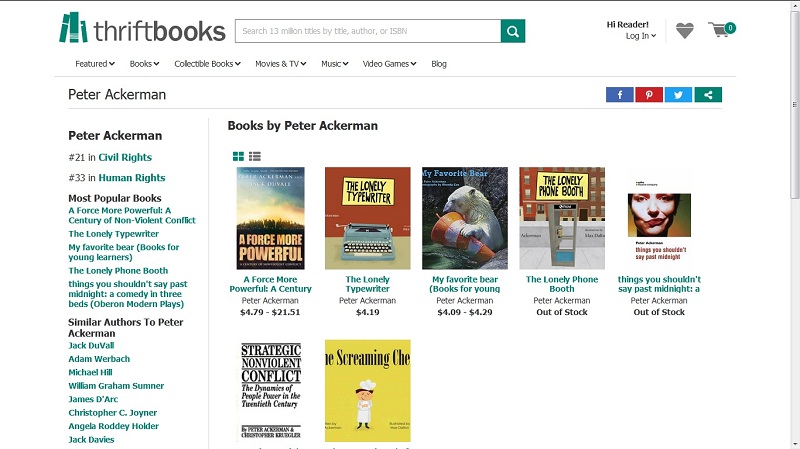
Task: Open the shopping cart icon
Action: point(721,30)
